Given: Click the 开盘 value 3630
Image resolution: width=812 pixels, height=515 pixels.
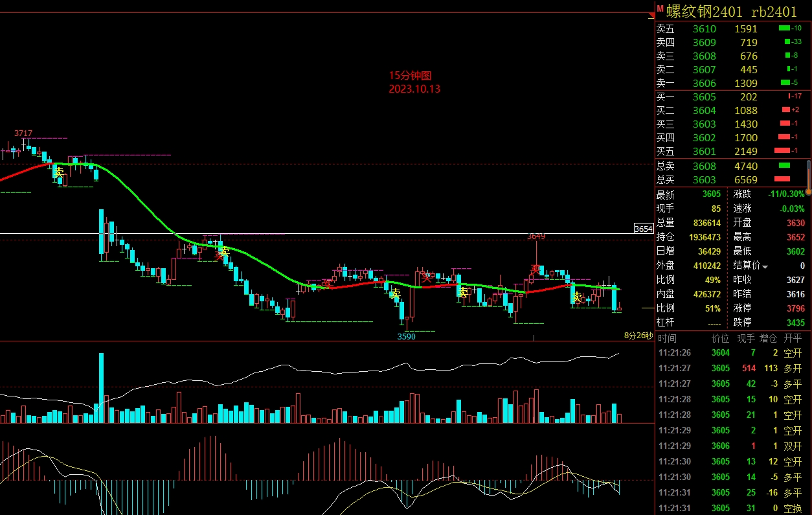Looking at the screenshot, I should 795,223.
